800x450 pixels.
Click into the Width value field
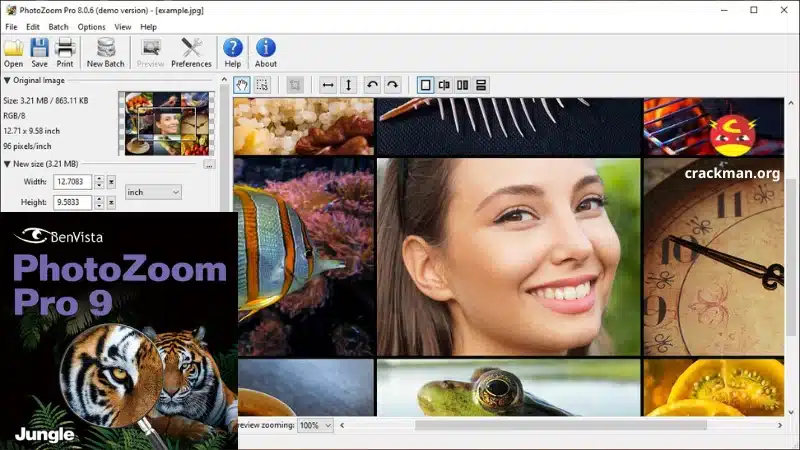(x=72, y=182)
